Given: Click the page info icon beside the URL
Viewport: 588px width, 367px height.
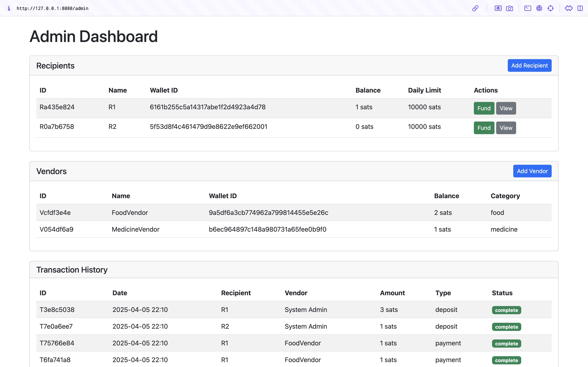Looking at the screenshot, I should click(x=9, y=8).
